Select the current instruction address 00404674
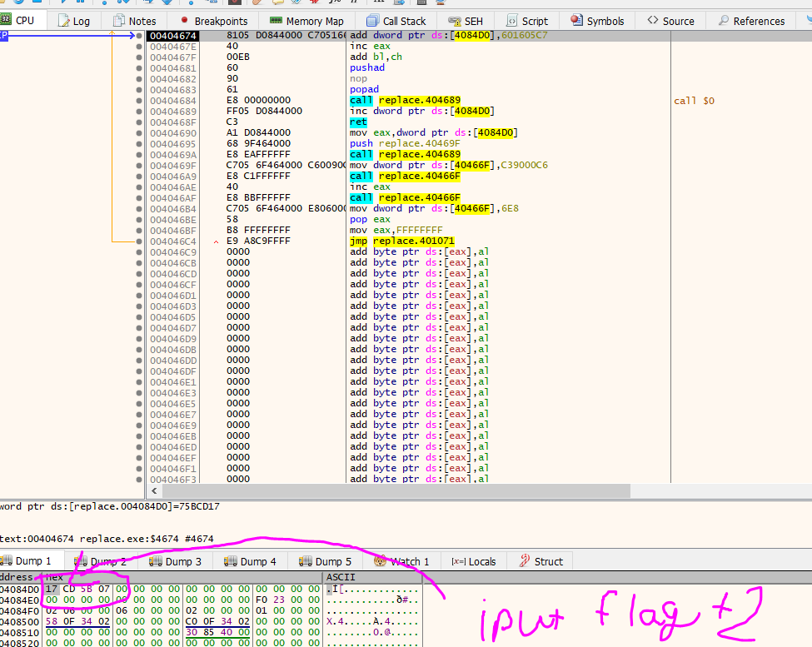 coord(173,36)
